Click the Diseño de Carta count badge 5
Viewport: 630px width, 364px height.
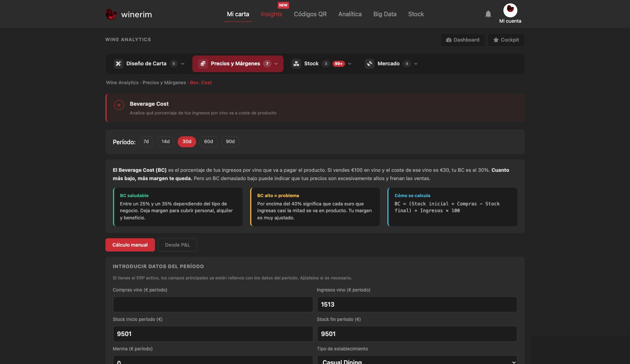pos(174,64)
